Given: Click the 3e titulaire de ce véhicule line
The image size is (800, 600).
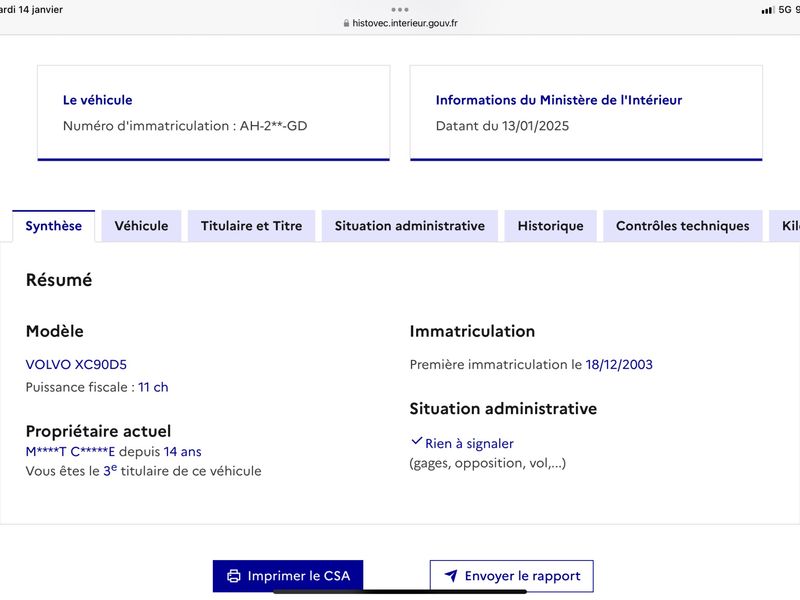Looking at the screenshot, I should point(143,470).
